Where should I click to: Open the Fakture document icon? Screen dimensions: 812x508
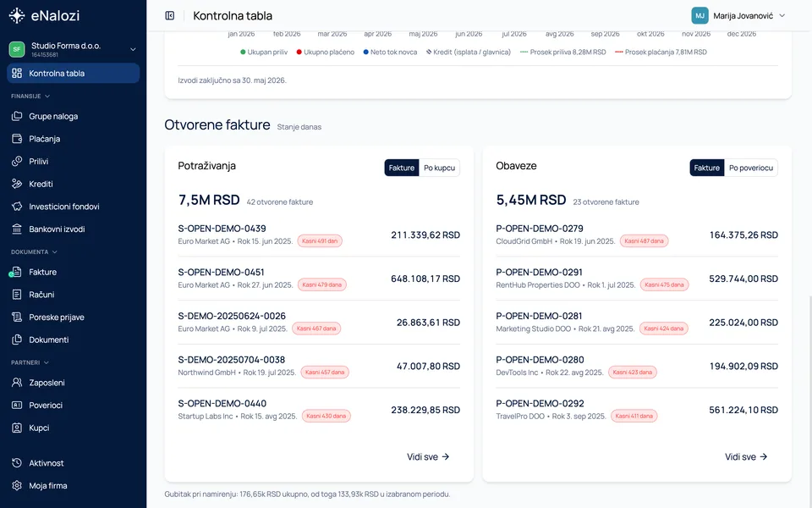coord(17,272)
